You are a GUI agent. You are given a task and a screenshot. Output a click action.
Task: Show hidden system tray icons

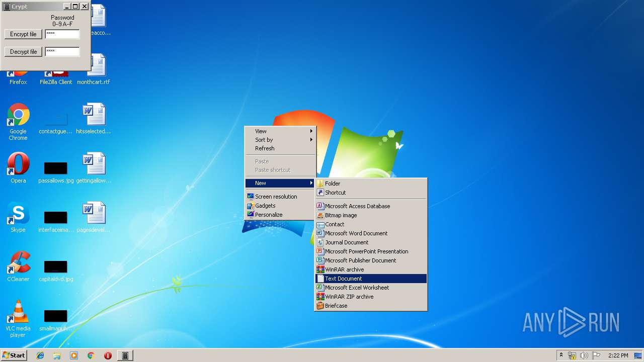(x=561, y=355)
